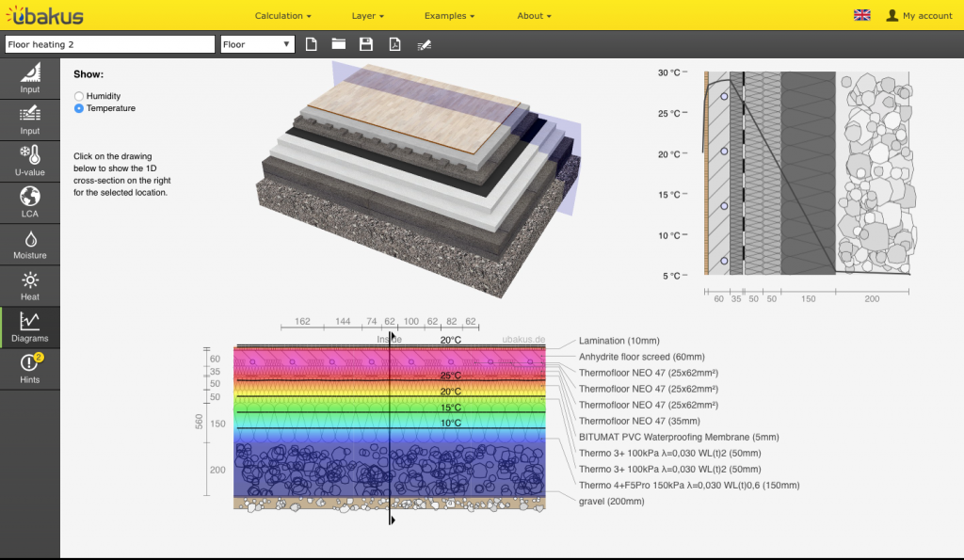Click the new document icon

tap(312, 44)
